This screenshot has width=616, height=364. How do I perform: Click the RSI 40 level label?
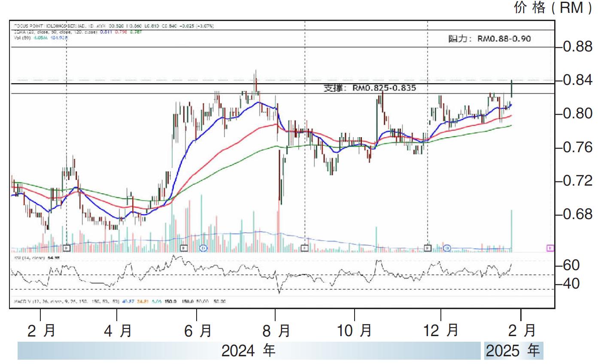coord(571,283)
